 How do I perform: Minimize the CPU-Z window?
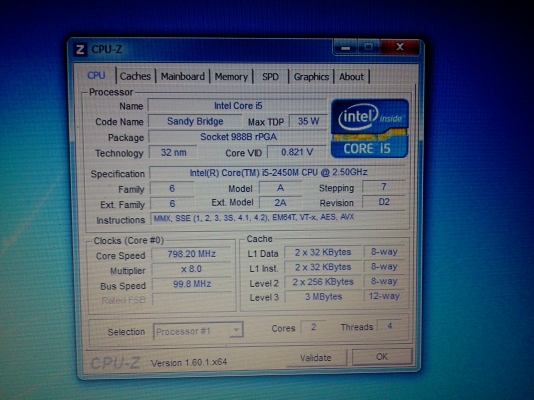pyautogui.click(x=345, y=47)
